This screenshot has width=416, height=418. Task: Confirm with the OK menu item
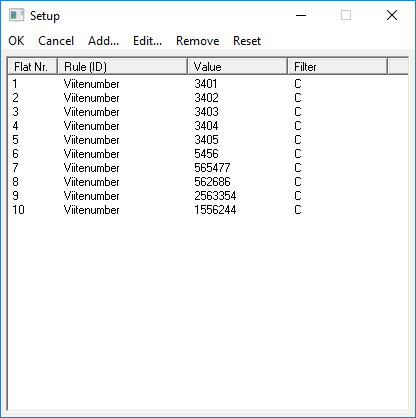tap(16, 41)
